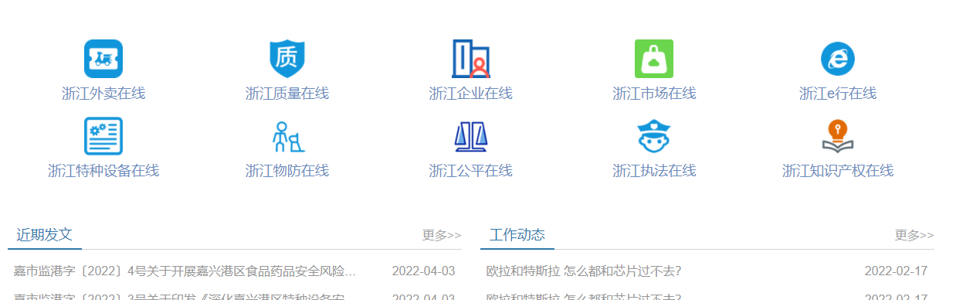This screenshot has width=980, height=300.
Task: Go to the 浙江e行在线 text link
Action: pyautogui.click(x=838, y=94)
